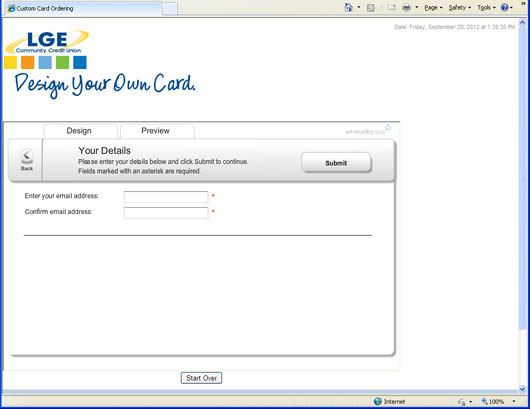Click the Start Over button
This screenshot has height=409, width=530.
(201, 378)
